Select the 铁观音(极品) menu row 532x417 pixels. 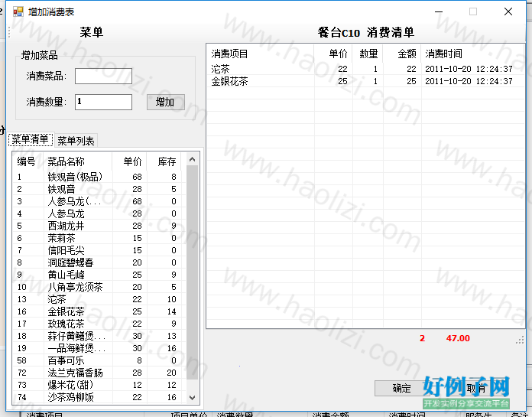(99, 177)
